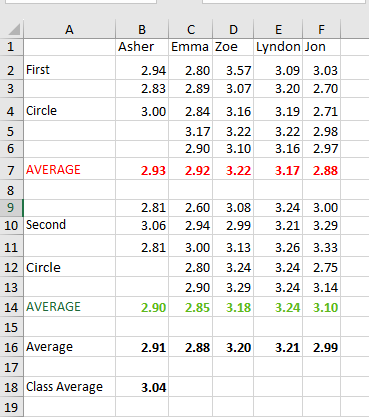Select row 14 header

[11, 307]
